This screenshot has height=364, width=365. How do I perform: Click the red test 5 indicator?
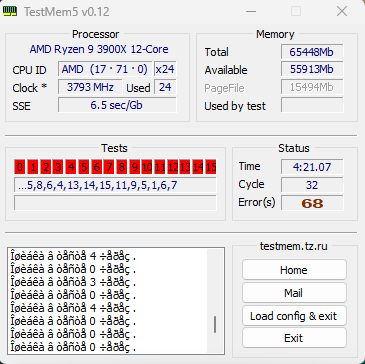coord(84,167)
